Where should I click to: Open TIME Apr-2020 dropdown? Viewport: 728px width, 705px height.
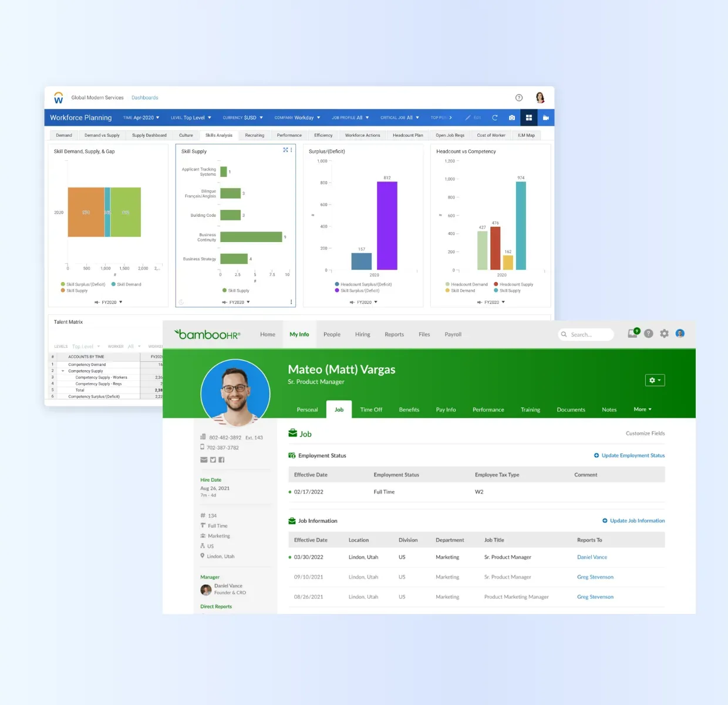pos(141,117)
